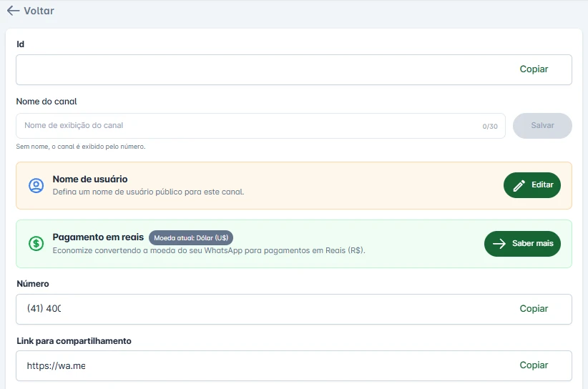Click 'Link para compartilhamento' label
Image resolution: width=588 pixels, height=389 pixels.
click(x=74, y=341)
